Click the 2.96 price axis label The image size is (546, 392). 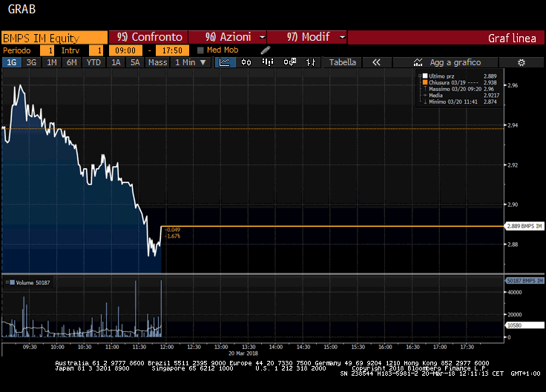[x=513, y=85]
